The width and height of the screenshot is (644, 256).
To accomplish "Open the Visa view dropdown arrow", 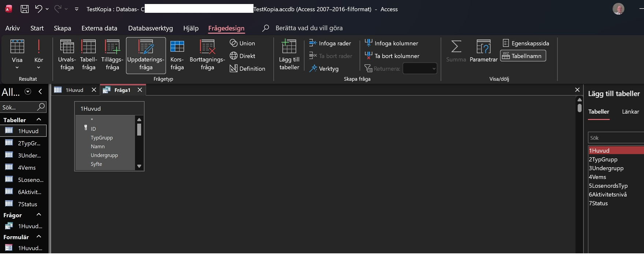I will pyautogui.click(x=17, y=68).
